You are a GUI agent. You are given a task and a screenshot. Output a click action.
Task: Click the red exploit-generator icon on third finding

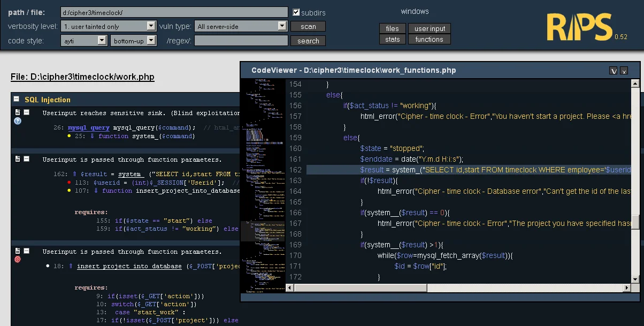pyautogui.click(x=17, y=260)
